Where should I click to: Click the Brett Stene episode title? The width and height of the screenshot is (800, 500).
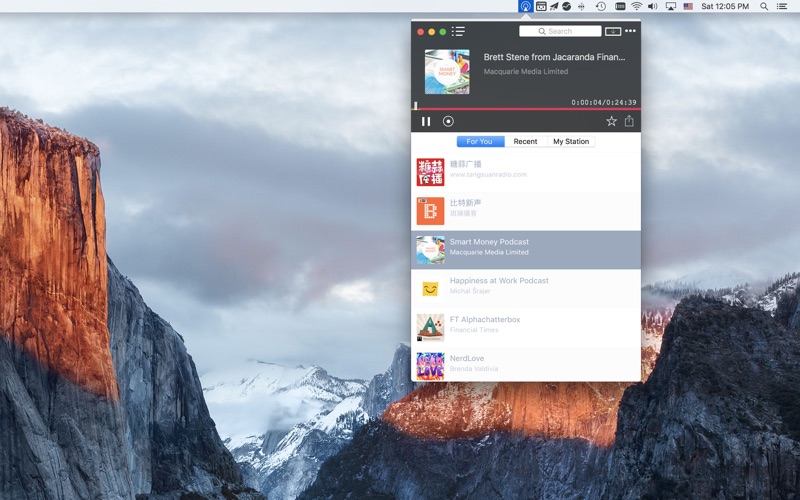(x=554, y=57)
